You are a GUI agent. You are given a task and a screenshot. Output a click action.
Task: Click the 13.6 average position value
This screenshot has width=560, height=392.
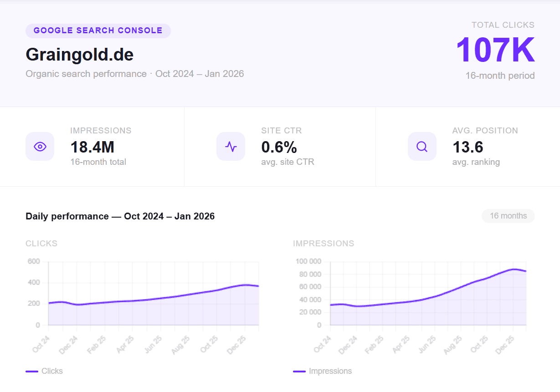click(x=468, y=147)
